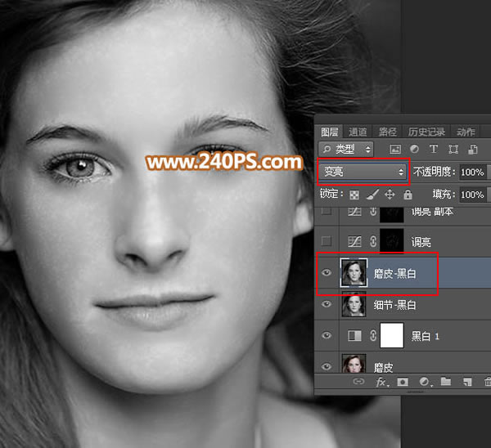Lock position move-arrows icon

(390, 195)
